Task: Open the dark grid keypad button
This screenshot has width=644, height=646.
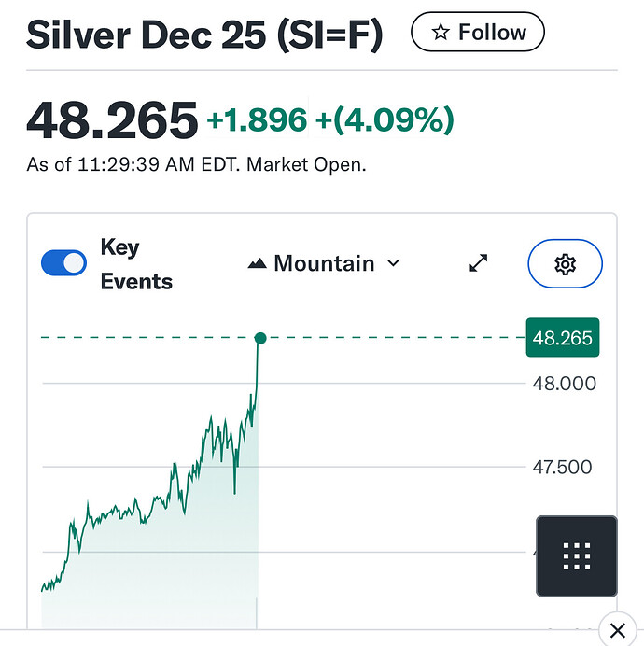Action: tap(576, 555)
